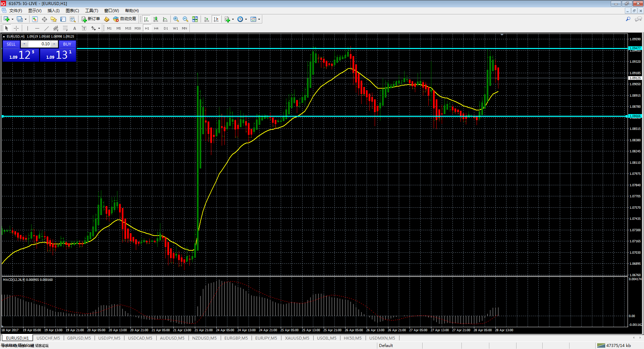Expand the templates dropdown arrow
This screenshot has width=644, height=349.
259,19
